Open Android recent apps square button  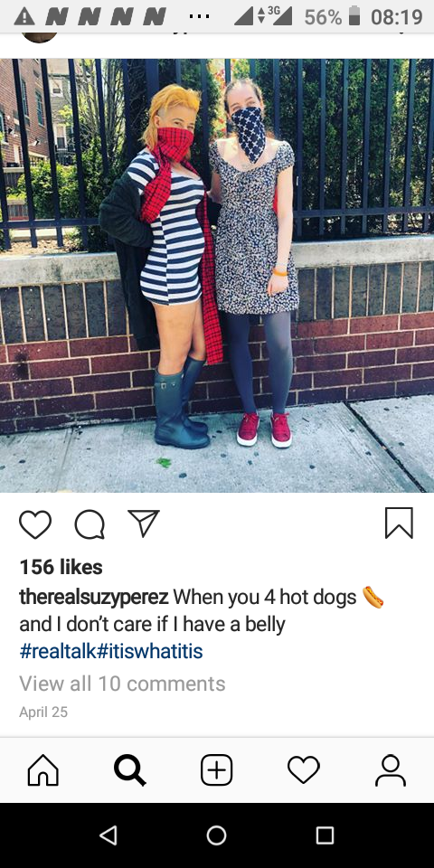[325, 835]
